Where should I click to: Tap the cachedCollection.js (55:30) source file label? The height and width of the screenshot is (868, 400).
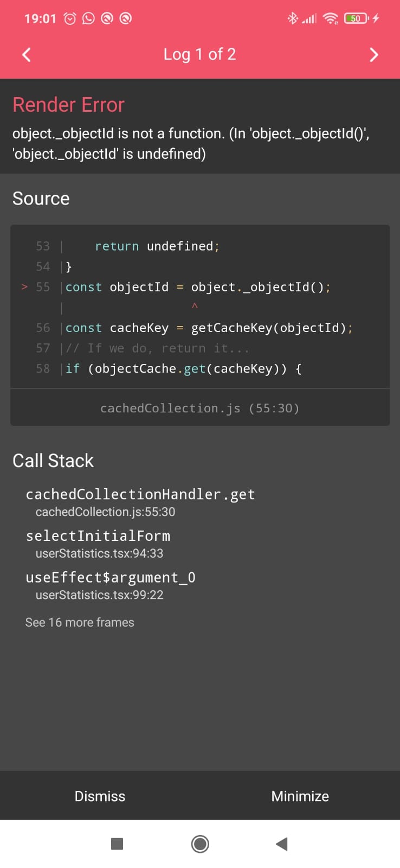coord(199,408)
